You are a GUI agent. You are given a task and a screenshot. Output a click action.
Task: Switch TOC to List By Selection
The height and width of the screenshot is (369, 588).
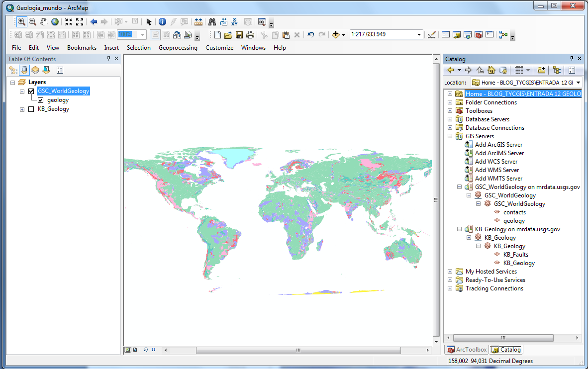46,70
